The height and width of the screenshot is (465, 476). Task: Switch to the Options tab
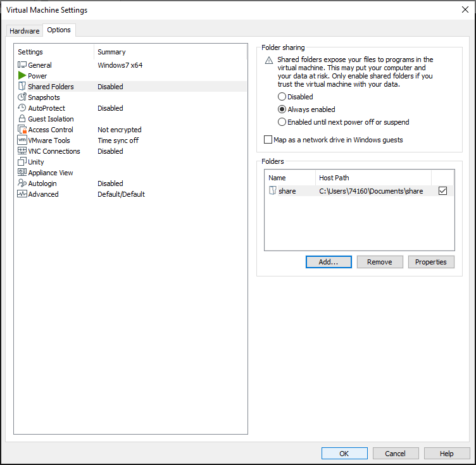[x=59, y=30]
